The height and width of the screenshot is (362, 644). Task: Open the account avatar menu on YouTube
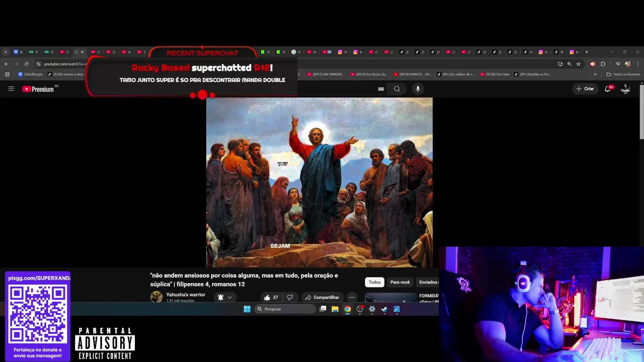[x=625, y=89]
